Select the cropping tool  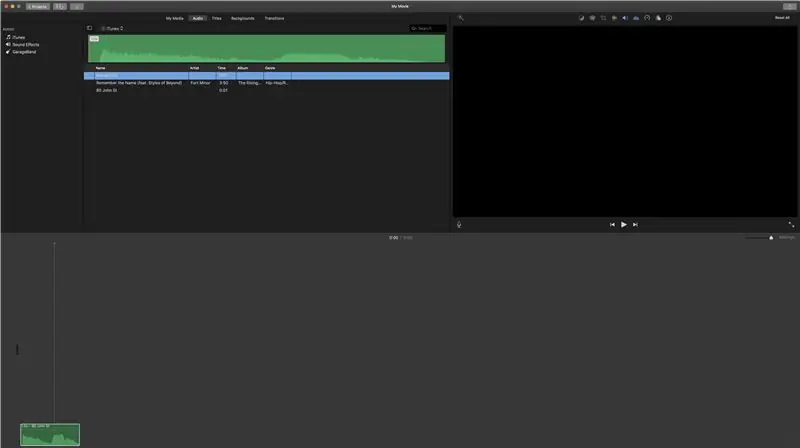pos(603,18)
